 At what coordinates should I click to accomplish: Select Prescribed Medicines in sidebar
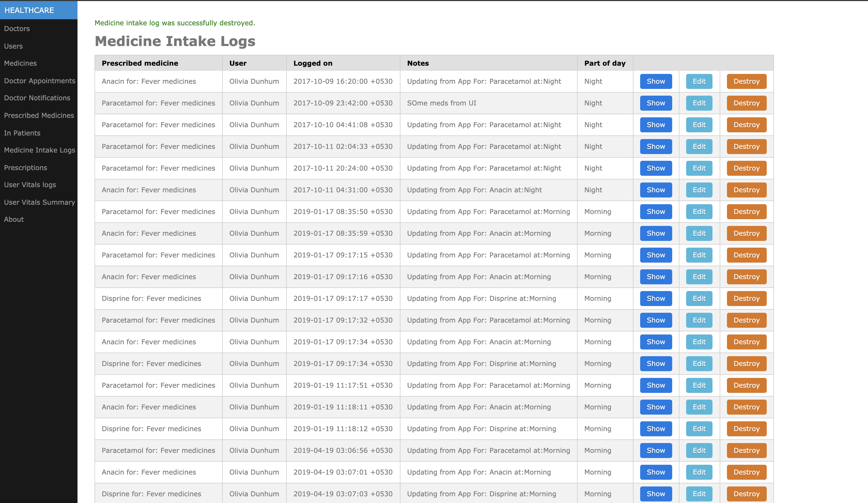click(39, 116)
